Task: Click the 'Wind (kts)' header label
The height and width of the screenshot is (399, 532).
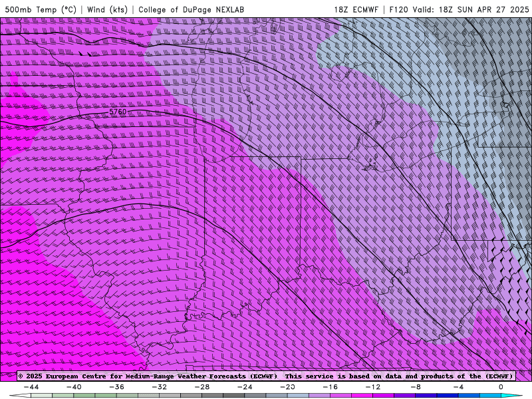Action: pos(107,9)
